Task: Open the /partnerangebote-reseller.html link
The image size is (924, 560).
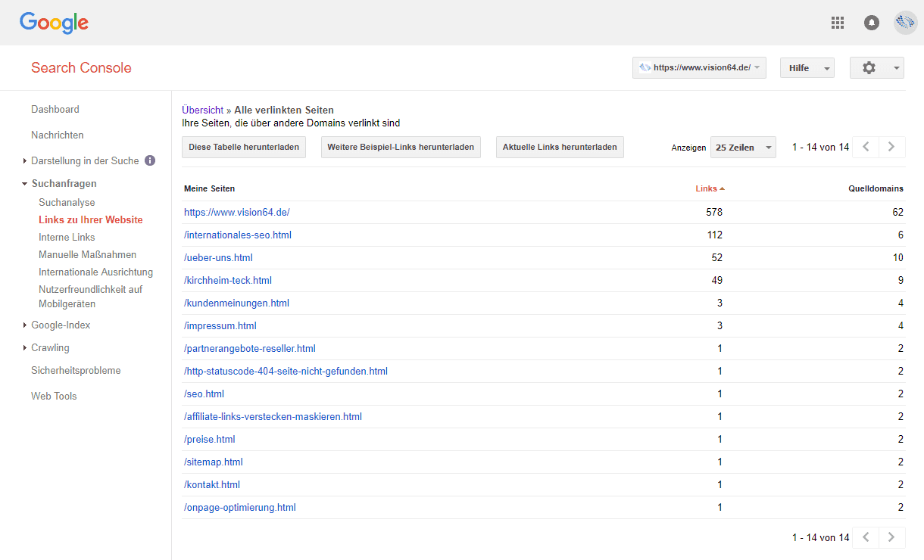Action: point(250,348)
